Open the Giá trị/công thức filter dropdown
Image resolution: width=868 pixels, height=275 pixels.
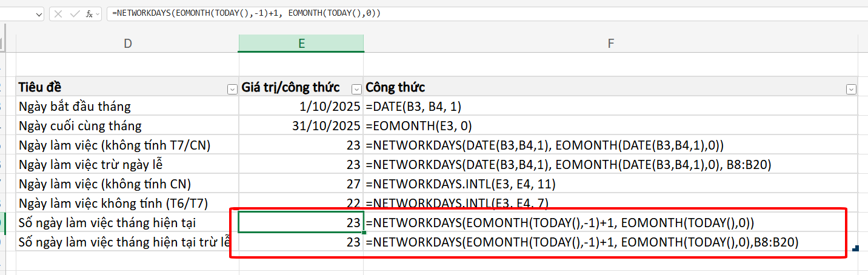pyautogui.click(x=356, y=89)
